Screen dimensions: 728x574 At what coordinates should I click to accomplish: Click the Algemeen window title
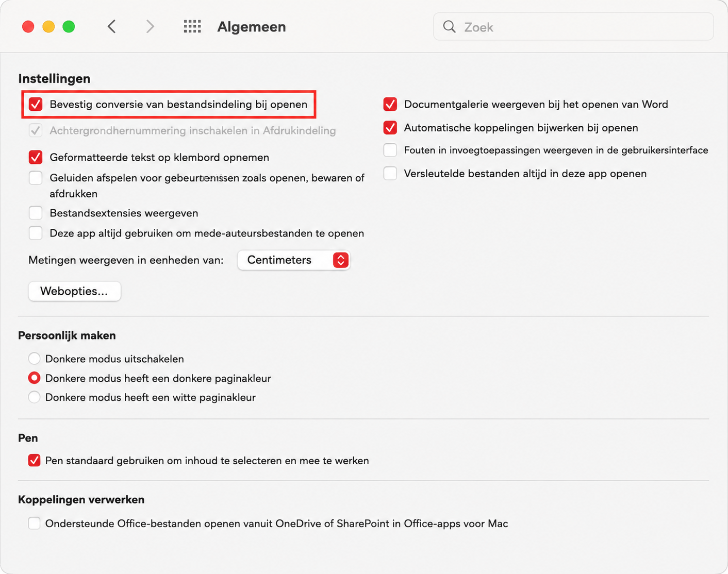[x=252, y=27]
